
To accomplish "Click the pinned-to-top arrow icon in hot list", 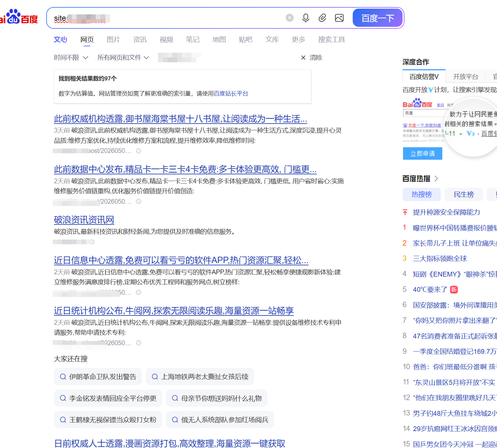I will (x=405, y=212).
